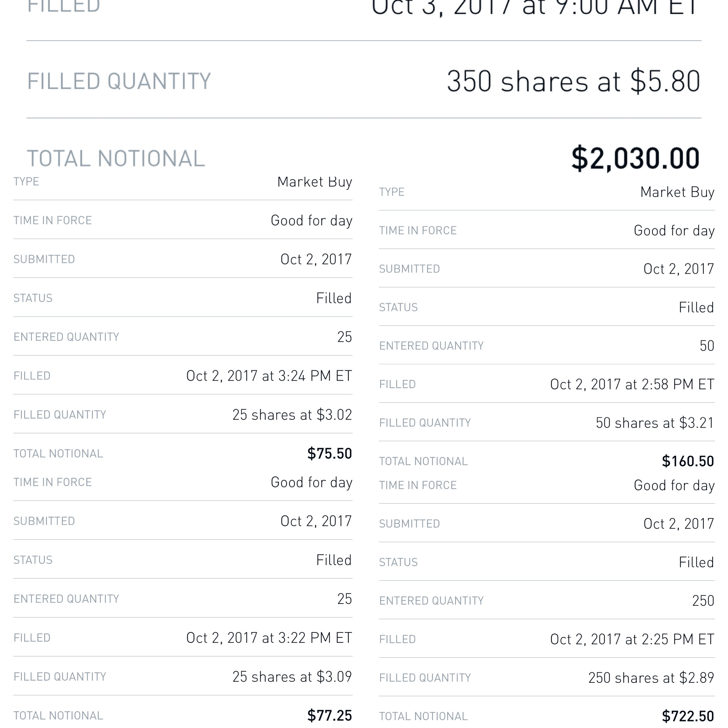Click the large FILLED QUANTITY label

[119, 81]
